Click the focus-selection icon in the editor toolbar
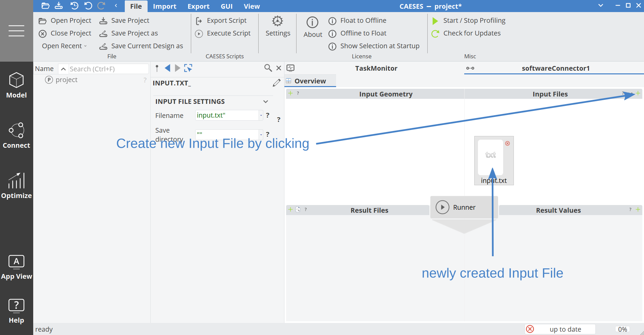 click(x=188, y=68)
